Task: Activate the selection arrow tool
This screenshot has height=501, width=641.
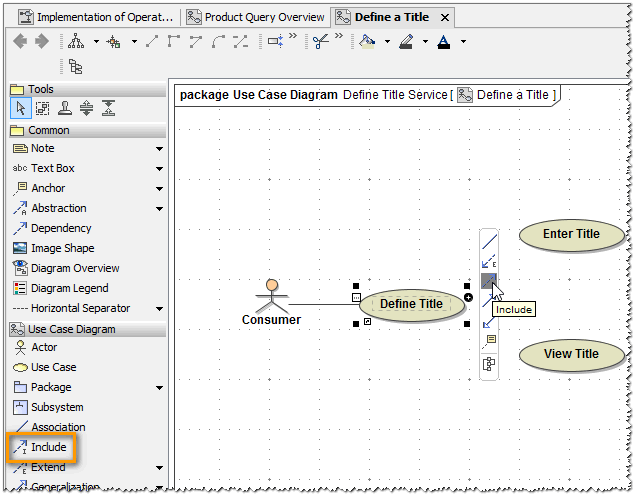Action: (21, 109)
